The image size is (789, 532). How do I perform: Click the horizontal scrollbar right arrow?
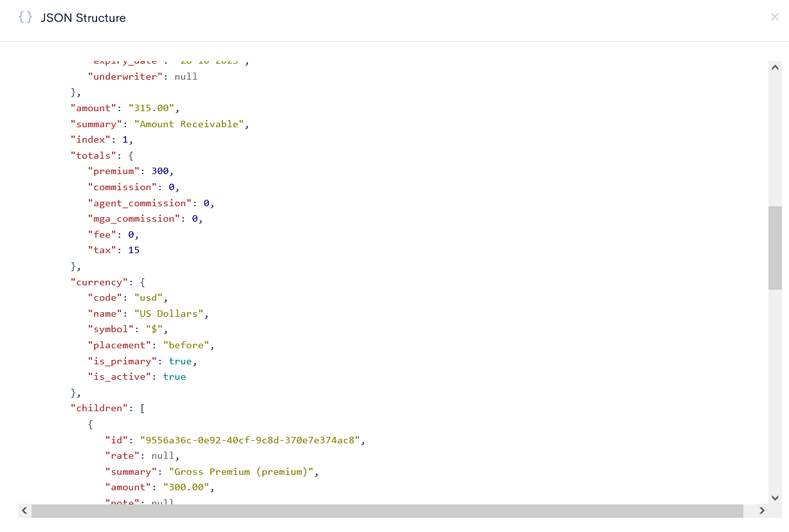click(x=762, y=511)
